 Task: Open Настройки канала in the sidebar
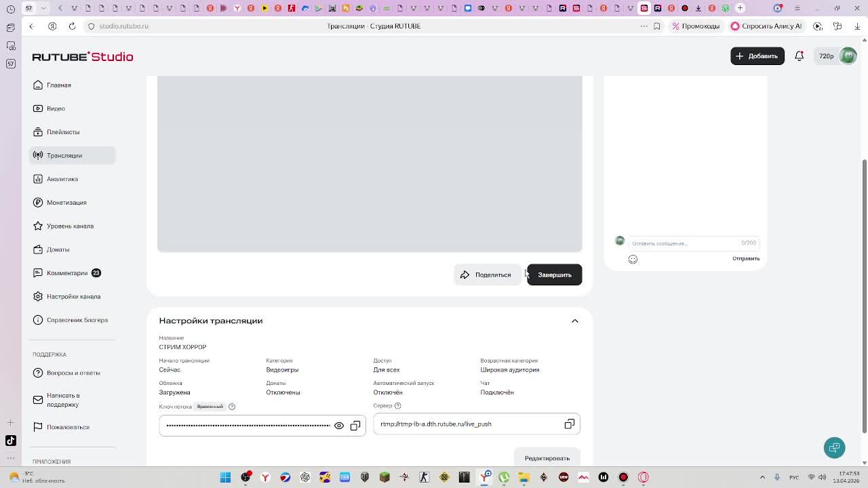tap(72, 296)
